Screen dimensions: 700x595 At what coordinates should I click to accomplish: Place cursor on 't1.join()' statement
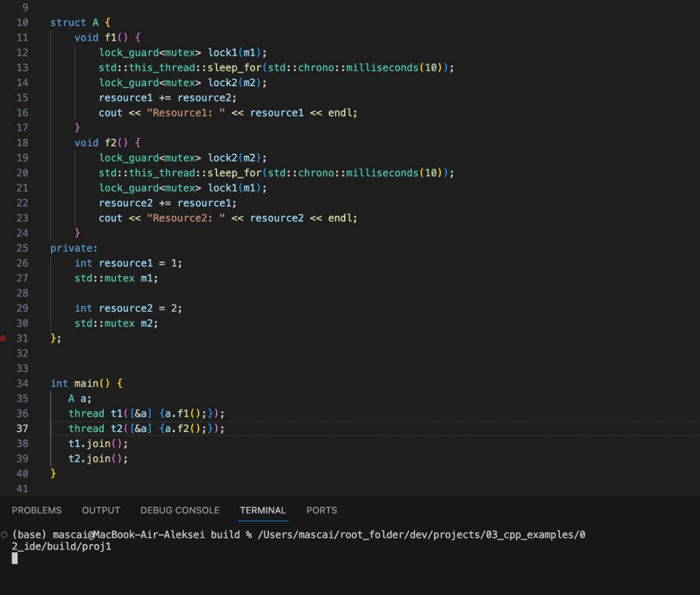coord(97,444)
